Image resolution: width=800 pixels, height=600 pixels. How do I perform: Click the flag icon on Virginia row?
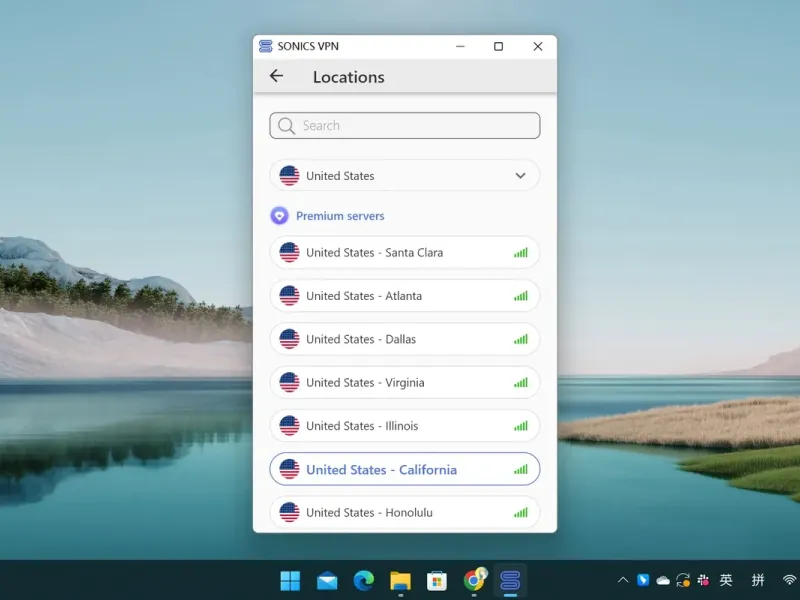click(x=289, y=383)
